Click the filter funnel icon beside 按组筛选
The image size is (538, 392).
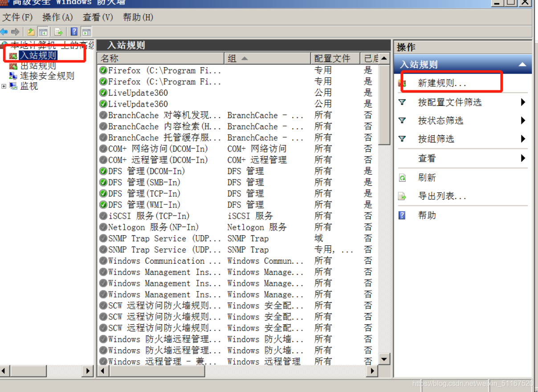402,139
